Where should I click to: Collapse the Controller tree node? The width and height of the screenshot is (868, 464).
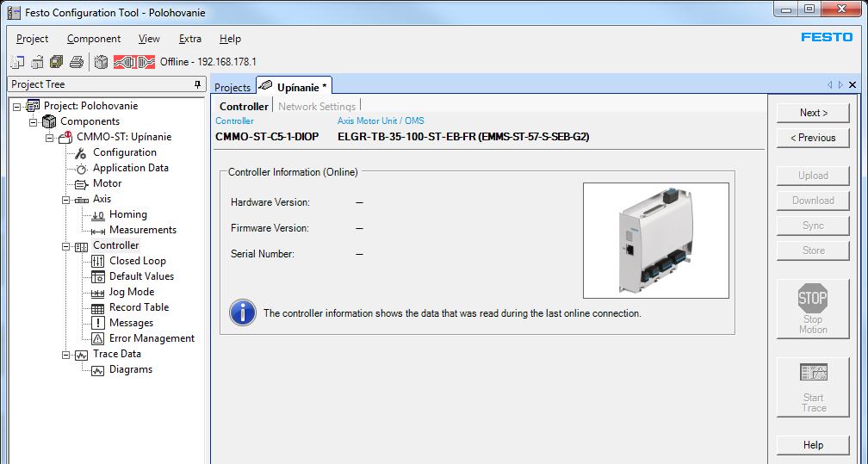point(65,246)
